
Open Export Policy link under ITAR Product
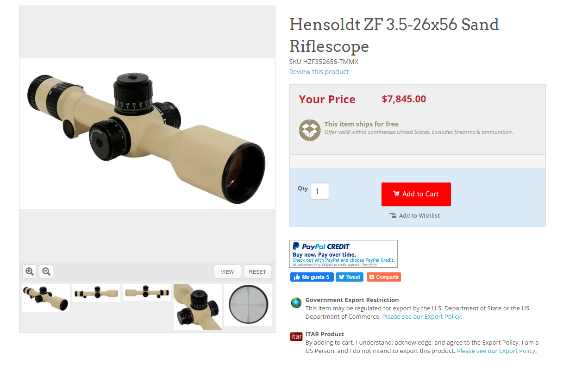(496, 351)
